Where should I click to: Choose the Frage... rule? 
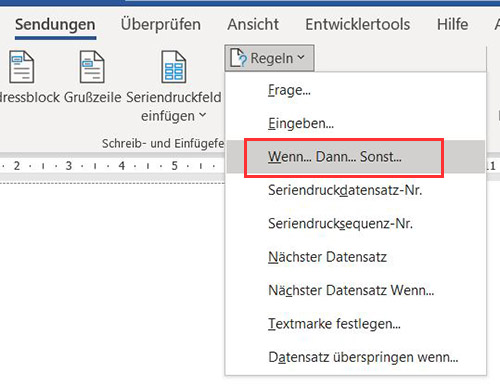(x=356, y=90)
